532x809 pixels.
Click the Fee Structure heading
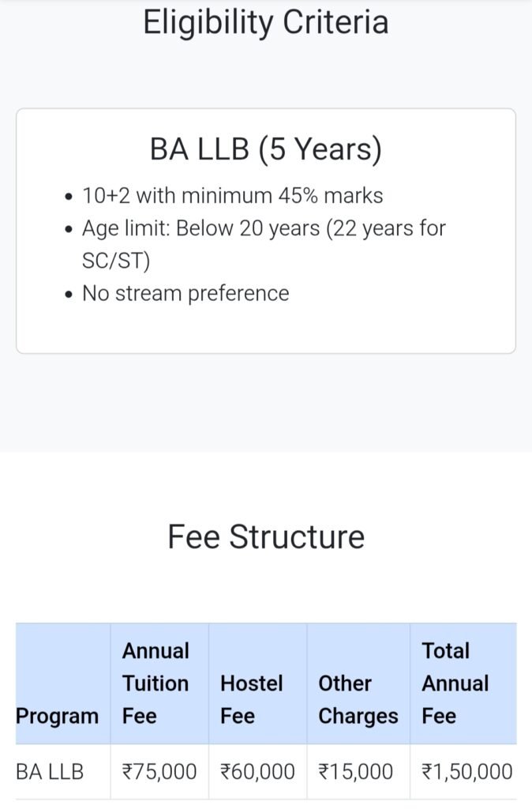pyautogui.click(x=266, y=536)
